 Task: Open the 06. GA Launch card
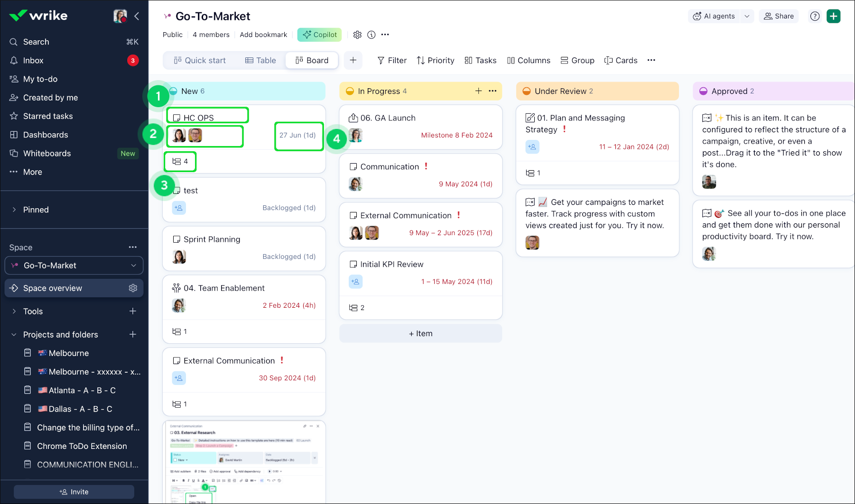click(421, 127)
